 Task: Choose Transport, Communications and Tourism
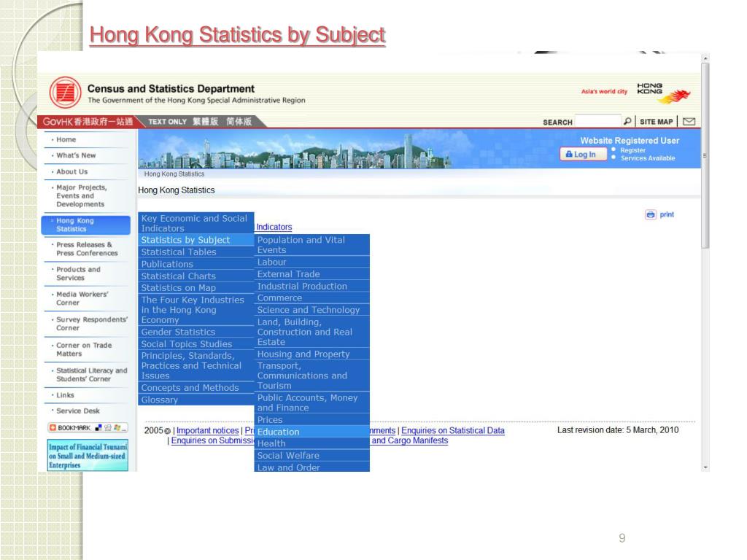click(x=312, y=376)
